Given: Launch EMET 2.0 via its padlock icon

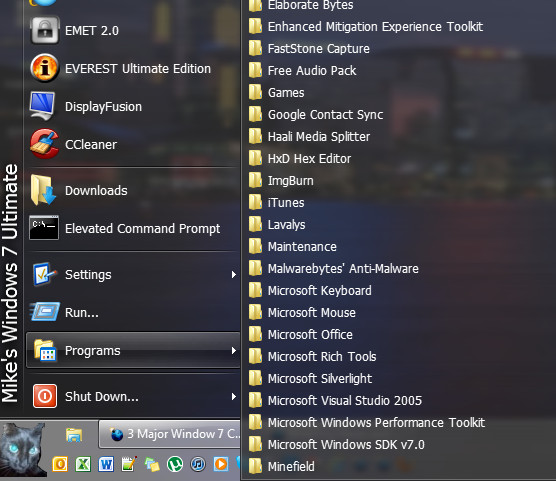Looking at the screenshot, I should [x=44, y=31].
